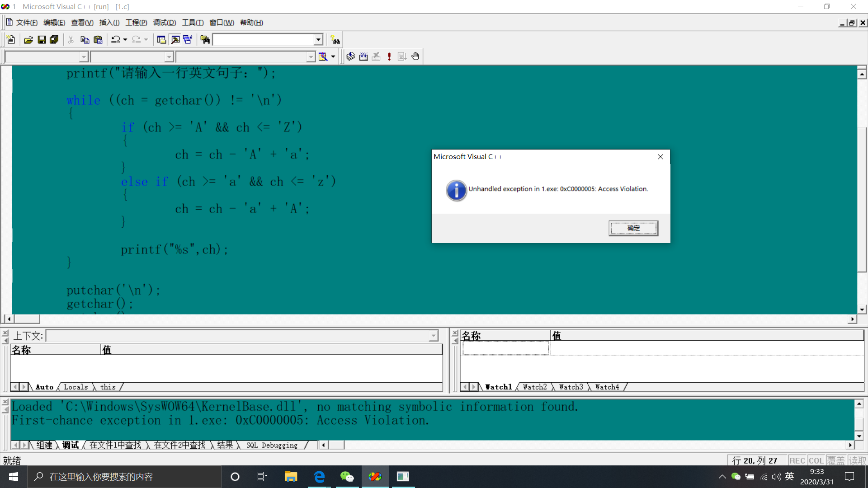Viewport: 868px width, 488px height.
Task: Close the Access Violation dialog with X
Action: pos(660,157)
